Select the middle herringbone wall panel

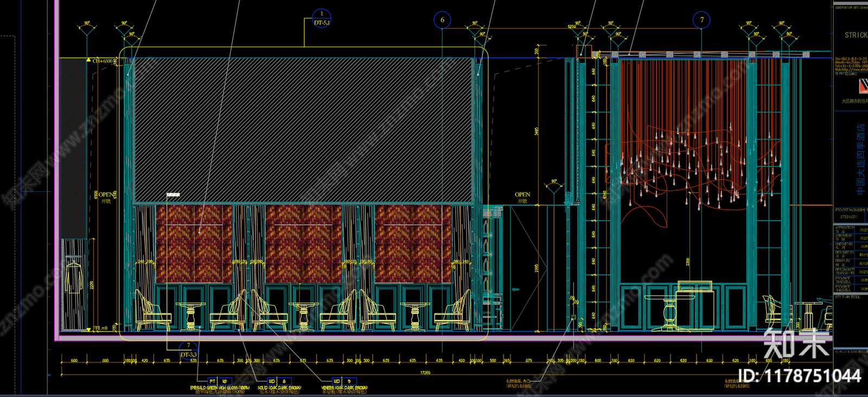click(304, 244)
